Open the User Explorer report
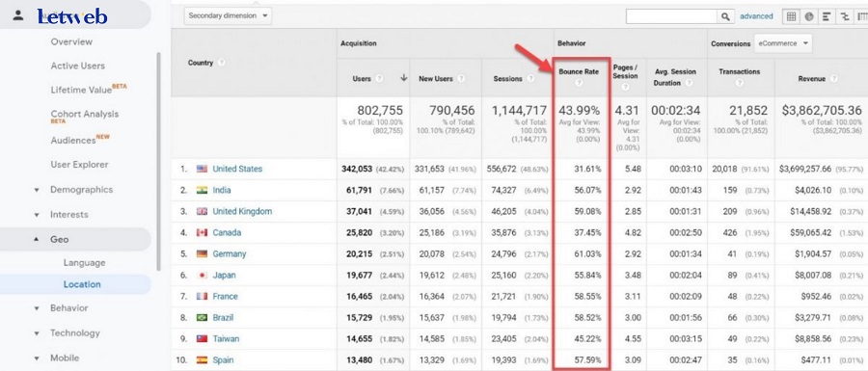This screenshot has width=868, height=371. (x=79, y=164)
